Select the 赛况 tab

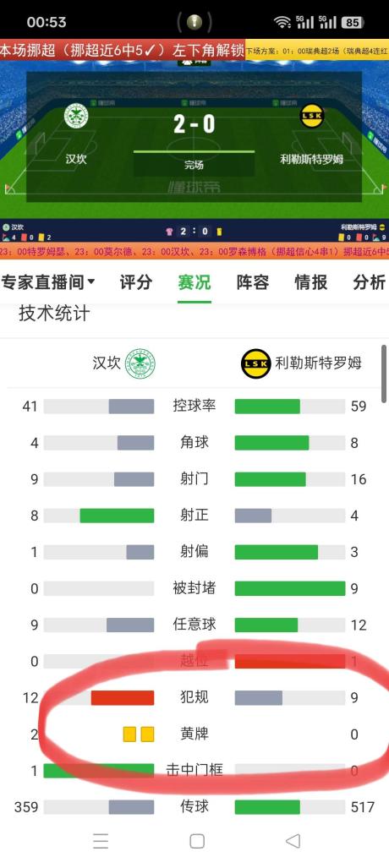(x=194, y=282)
